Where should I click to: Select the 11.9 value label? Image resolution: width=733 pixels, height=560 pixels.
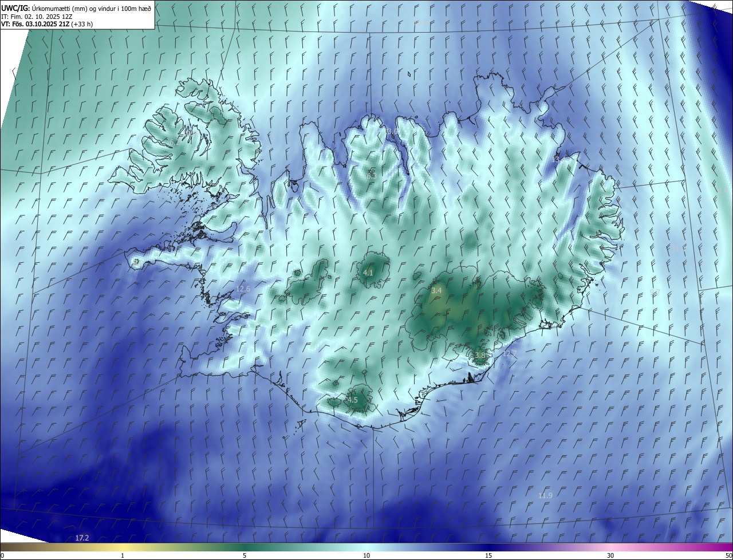point(545,495)
